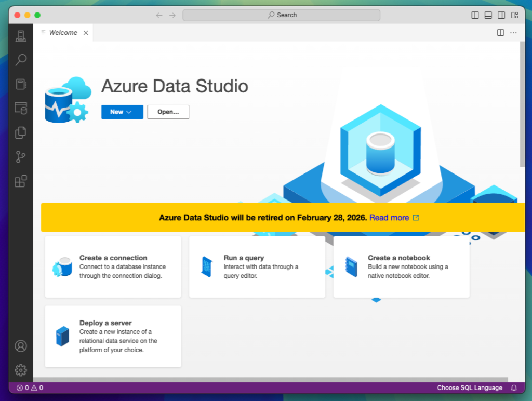Go back using the left arrow

(x=159, y=15)
